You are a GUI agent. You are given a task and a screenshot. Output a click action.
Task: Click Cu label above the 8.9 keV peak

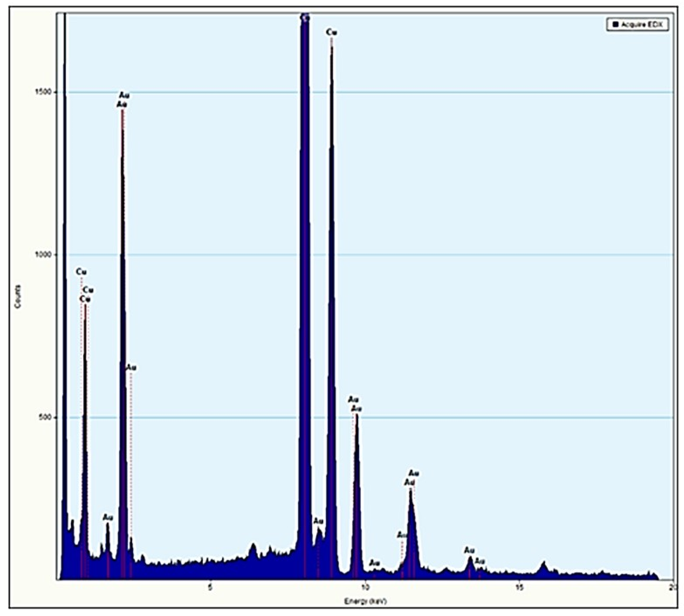click(x=331, y=32)
